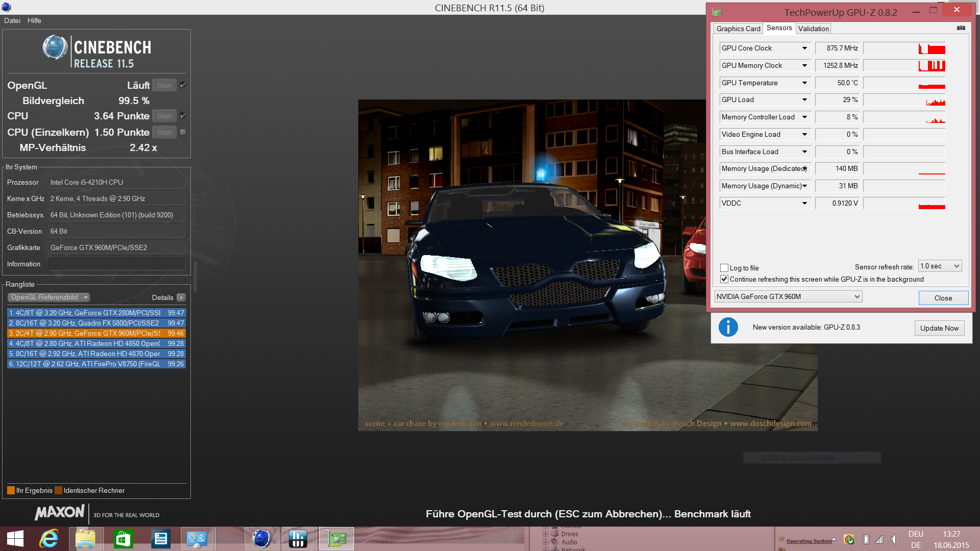Click the Details arrow button in Rangliste
Screen dimensions: 980x551
point(181,297)
